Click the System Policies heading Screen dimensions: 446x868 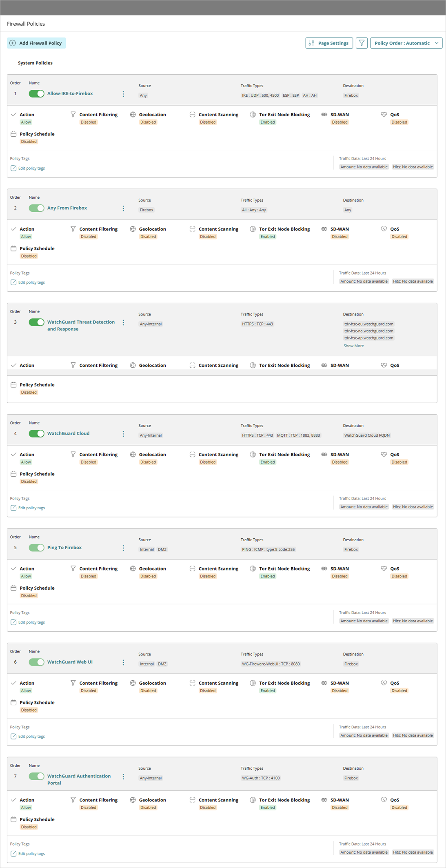[x=35, y=63]
